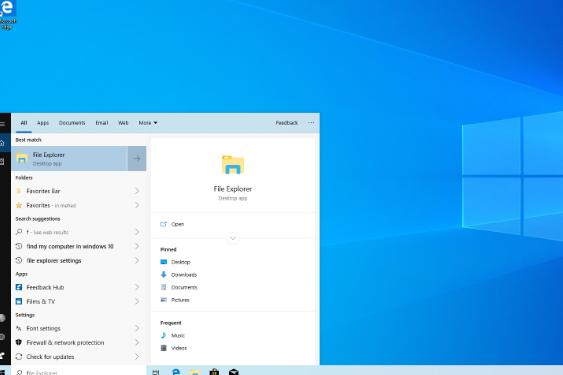This screenshot has width=563, height=375.
Task: Expand the Firewall & network protection chevron
Action: [x=137, y=342]
